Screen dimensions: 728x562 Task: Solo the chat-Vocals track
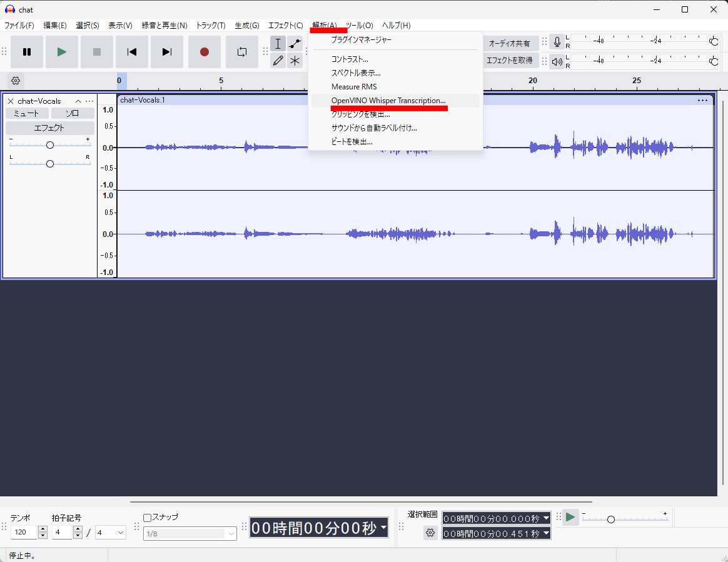point(73,113)
